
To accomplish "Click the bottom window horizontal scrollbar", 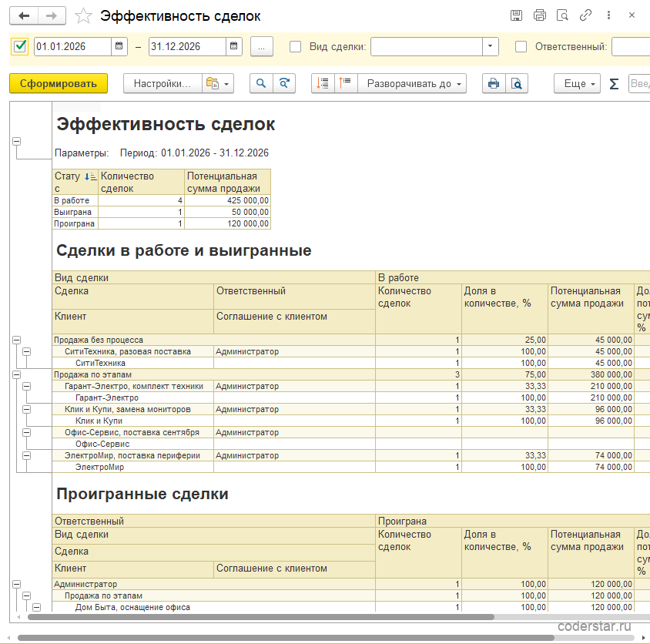I will [x=286, y=638].
